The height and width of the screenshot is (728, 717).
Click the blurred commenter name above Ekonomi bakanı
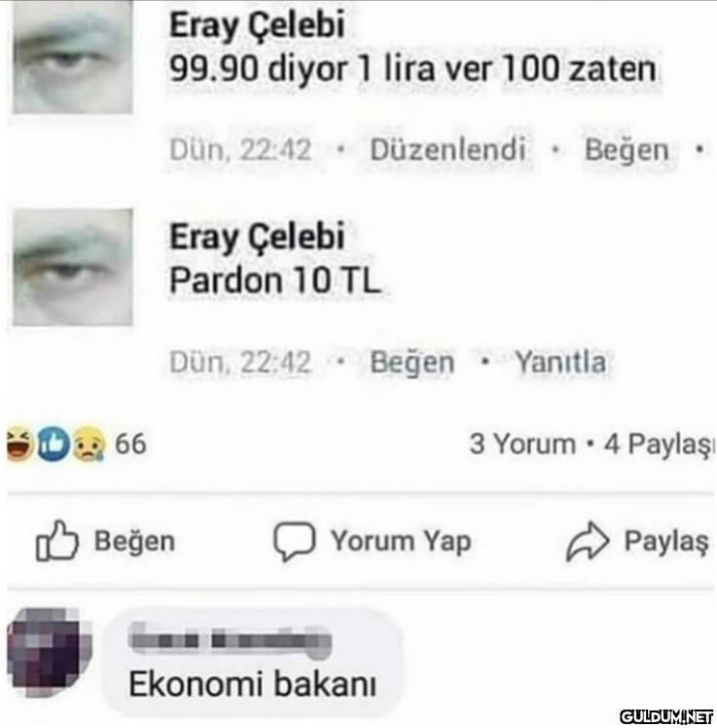click(x=231, y=640)
